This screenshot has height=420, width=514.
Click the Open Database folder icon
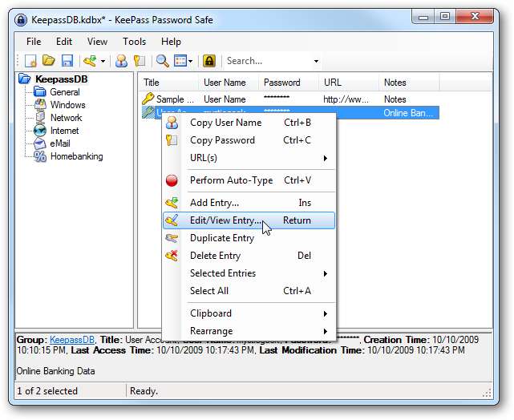coord(49,61)
